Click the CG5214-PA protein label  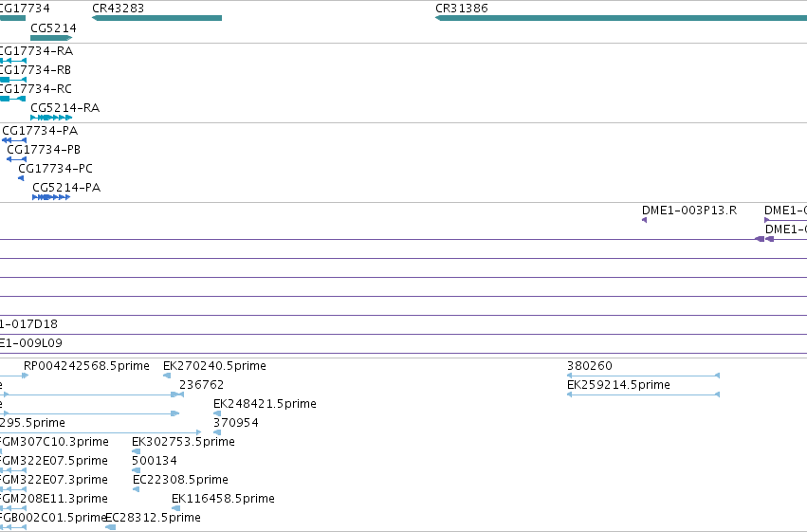66,188
